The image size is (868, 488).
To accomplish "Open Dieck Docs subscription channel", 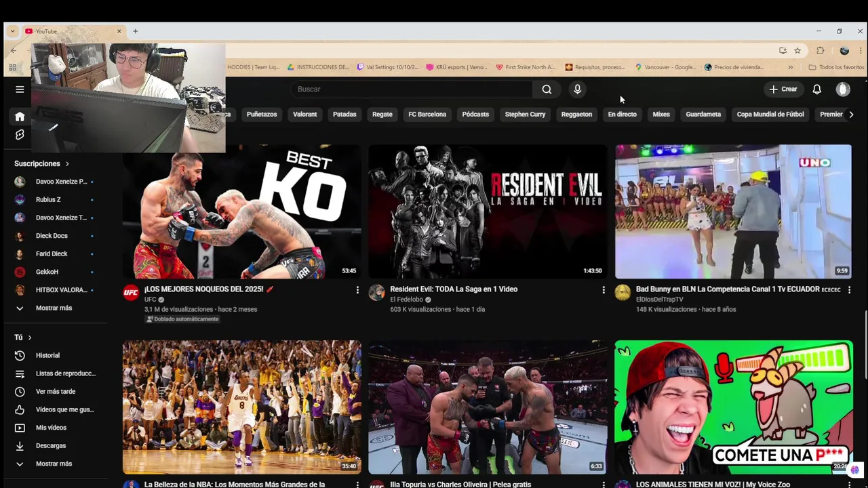I will tap(54, 236).
